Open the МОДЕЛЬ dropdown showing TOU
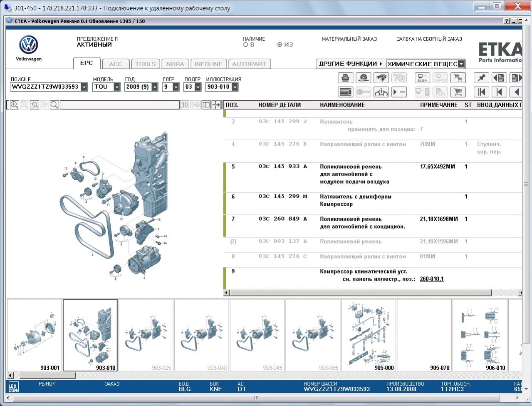Screen dimensions: 532x406 click(116, 87)
